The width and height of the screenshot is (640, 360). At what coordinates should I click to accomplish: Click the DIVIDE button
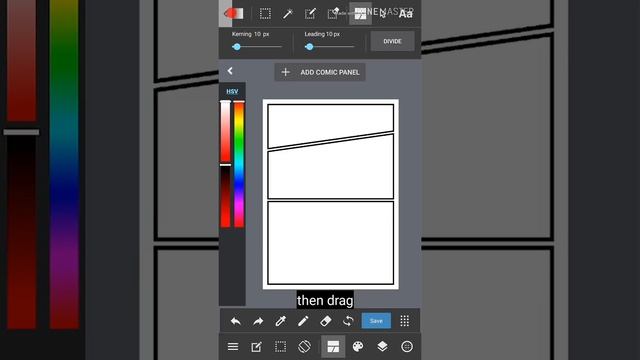(x=392, y=41)
